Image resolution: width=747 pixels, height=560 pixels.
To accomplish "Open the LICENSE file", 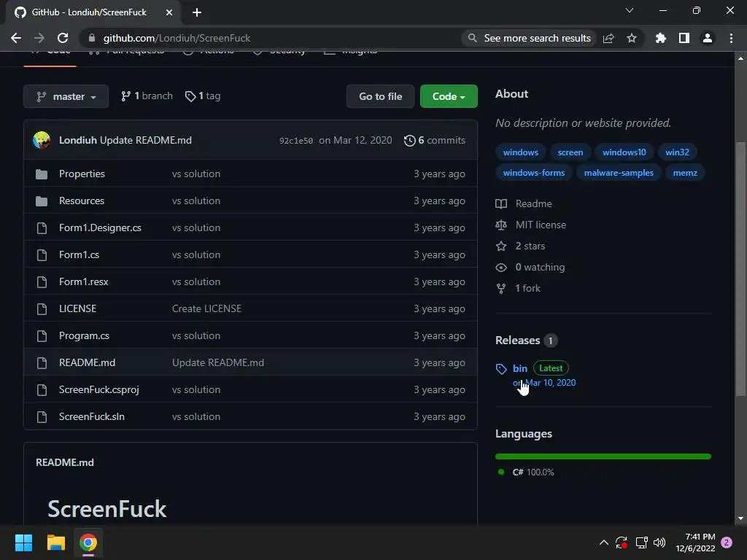I will coord(77,308).
